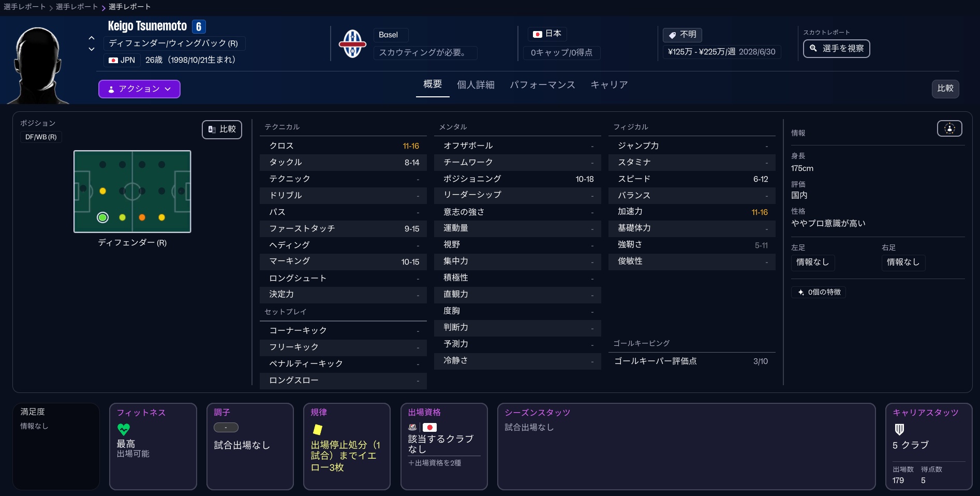Click the green heart fitness icon
Screen dimensions: 980x496
[x=124, y=429]
